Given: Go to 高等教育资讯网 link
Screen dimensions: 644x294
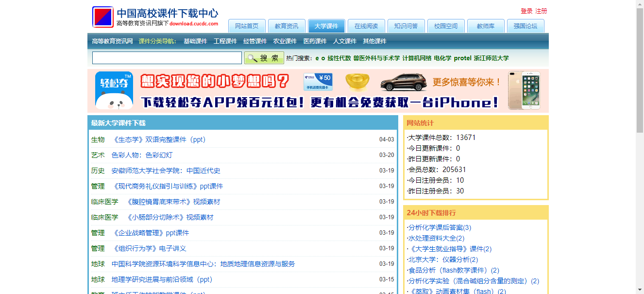Looking at the screenshot, I should pos(112,41).
